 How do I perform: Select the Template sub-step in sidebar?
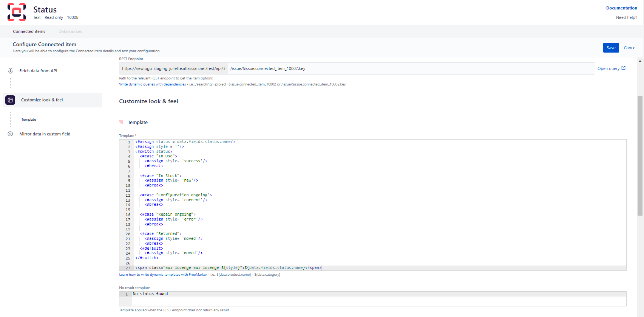point(29,120)
